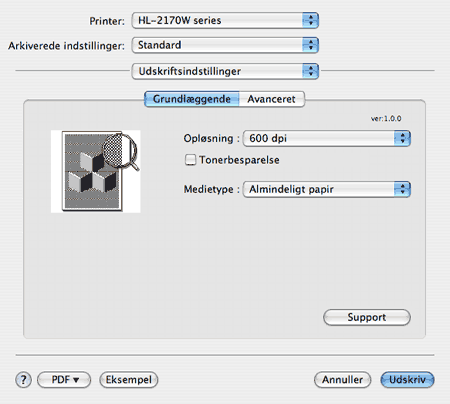
Task: Open the Almindeligt papir media dropdown
Action: click(x=327, y=189)
